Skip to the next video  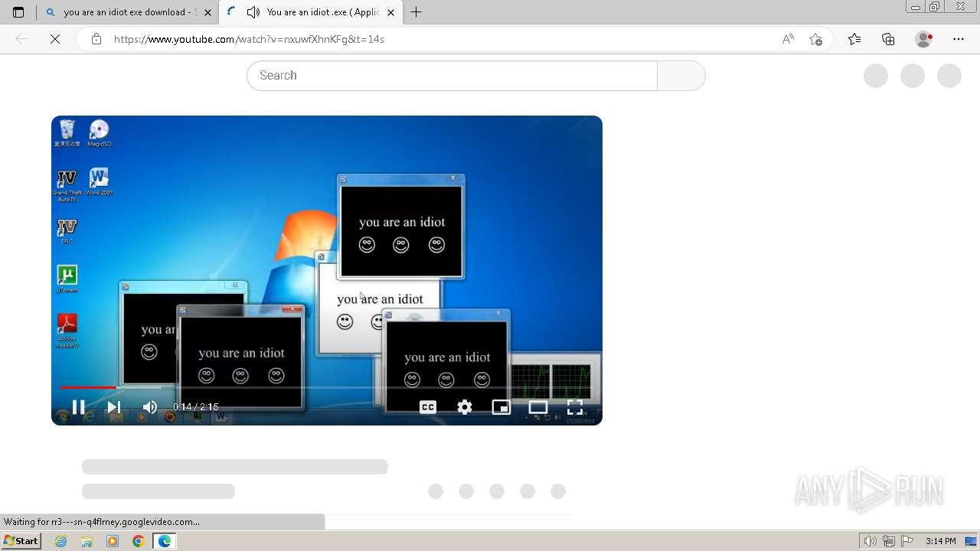113,407
